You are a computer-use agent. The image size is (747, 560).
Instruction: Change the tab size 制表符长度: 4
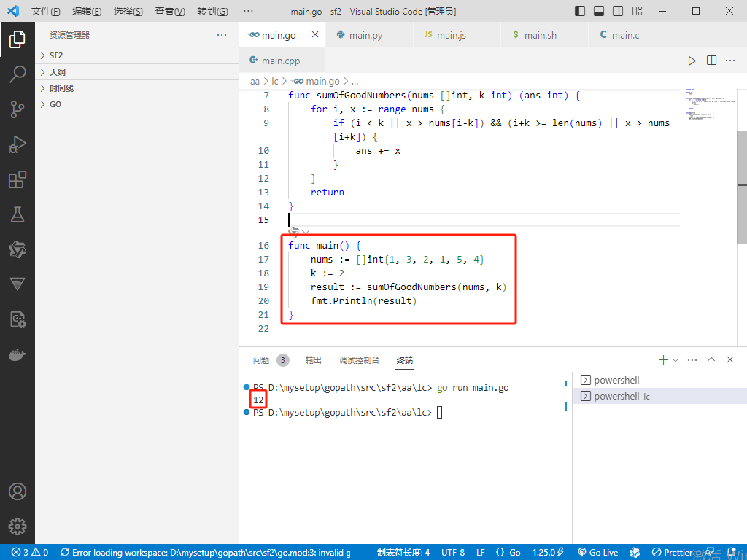coord(403,553)
